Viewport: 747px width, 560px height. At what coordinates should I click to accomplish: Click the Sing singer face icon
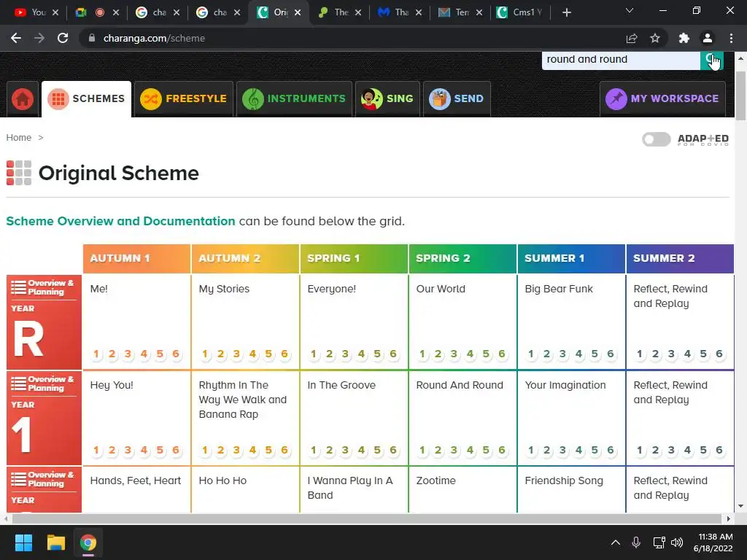point(371,98)
